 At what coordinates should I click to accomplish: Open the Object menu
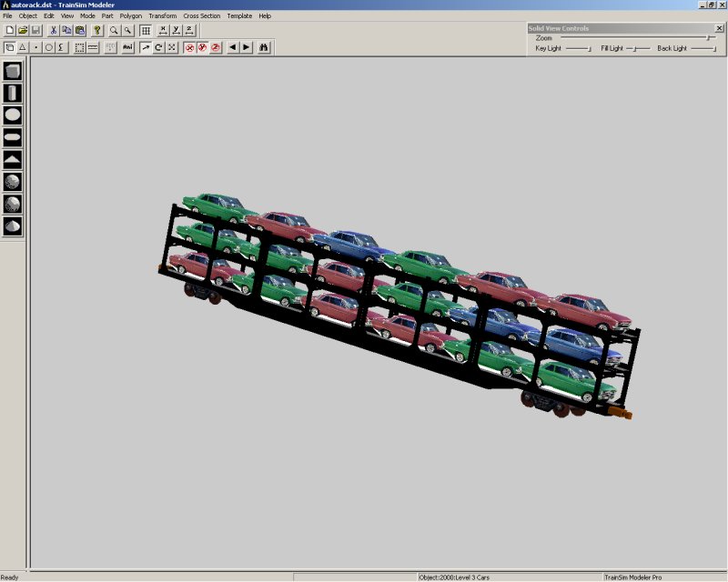tap(28, 15)
